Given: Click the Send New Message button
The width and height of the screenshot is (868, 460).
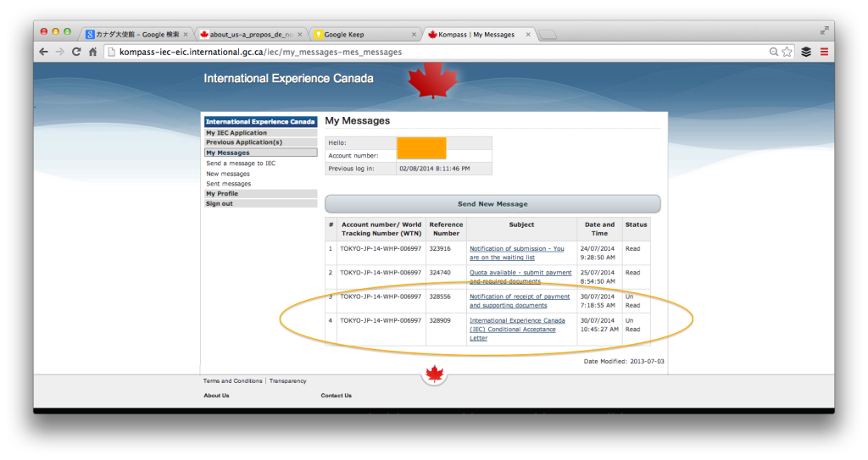Looking at the screenshot, I should click(492, 204).
